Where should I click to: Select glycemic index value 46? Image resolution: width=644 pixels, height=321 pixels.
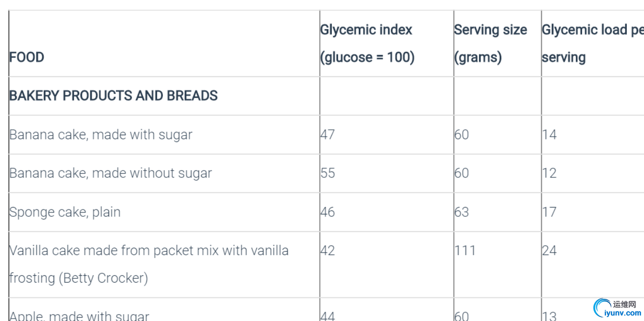[x=328, y=212]
